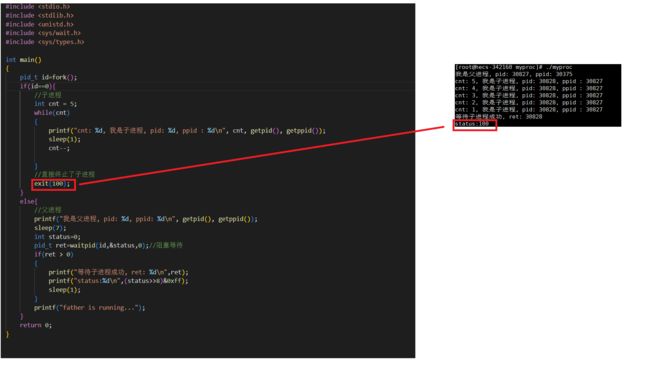Click the '//父进程' comment
The height and width of the screenshot is (366, 650).
[48, 210]
